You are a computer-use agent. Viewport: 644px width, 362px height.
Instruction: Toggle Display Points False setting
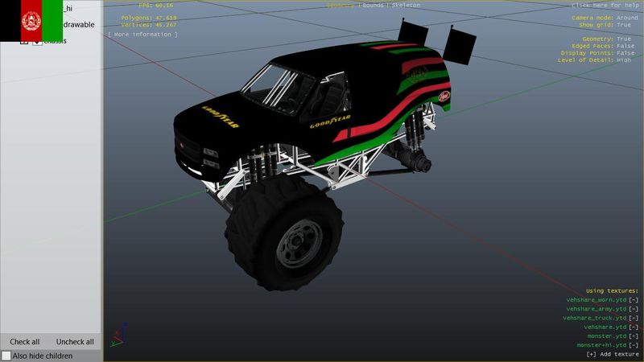(625, 53)
